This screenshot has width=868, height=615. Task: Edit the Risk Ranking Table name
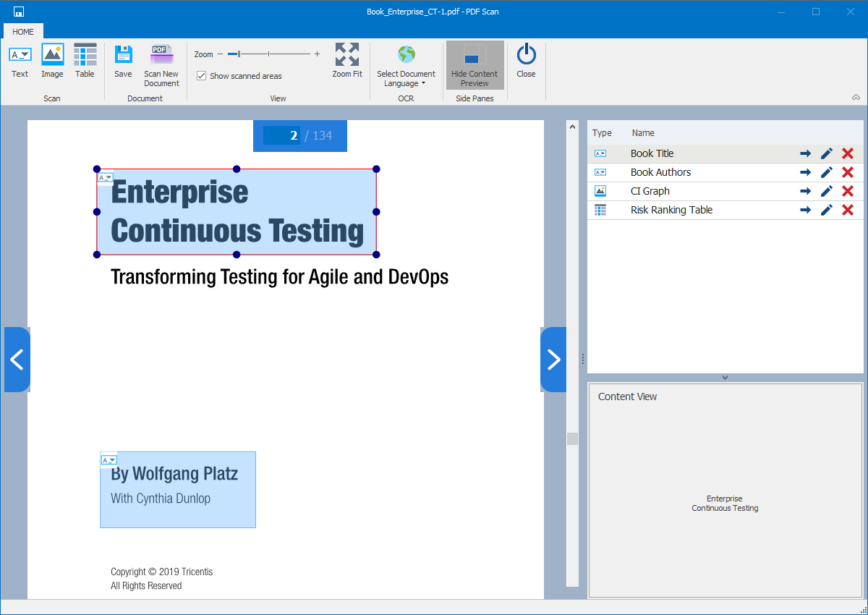[827, 210]
